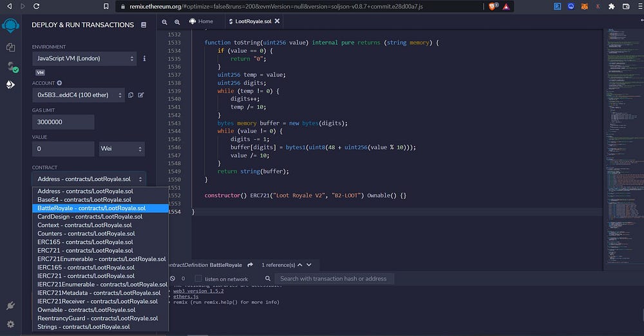Toggle listen on network checkbox

point(198,279)
